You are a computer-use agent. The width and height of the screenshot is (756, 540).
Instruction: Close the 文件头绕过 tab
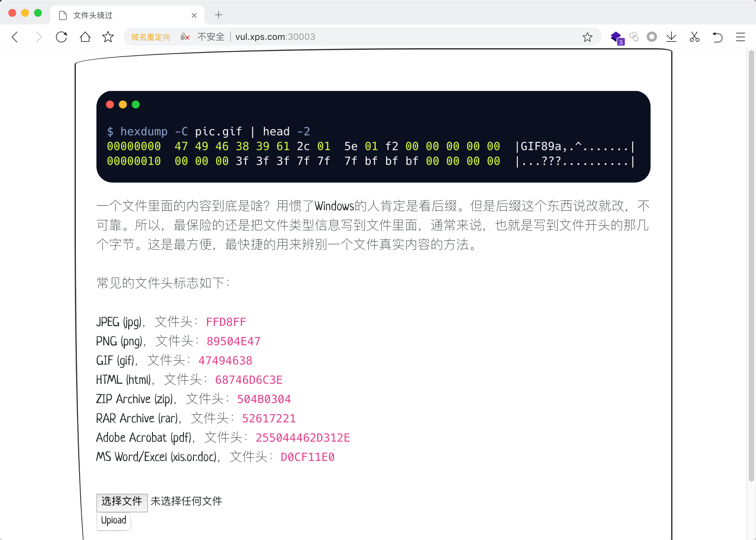[194, 15]
